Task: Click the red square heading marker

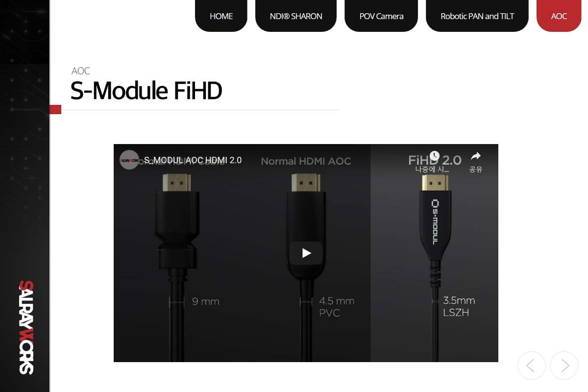Action: tap(55, 109)
